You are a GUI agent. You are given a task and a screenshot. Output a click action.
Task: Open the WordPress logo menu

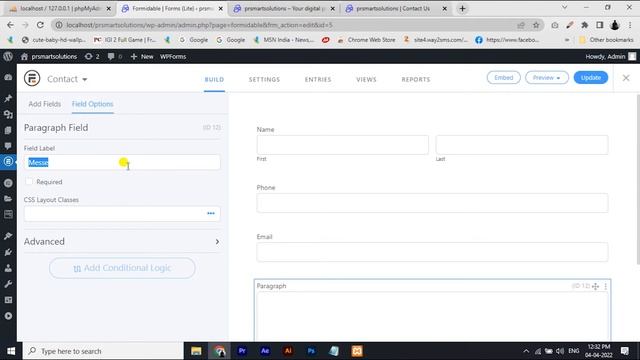tap(8, 56)
